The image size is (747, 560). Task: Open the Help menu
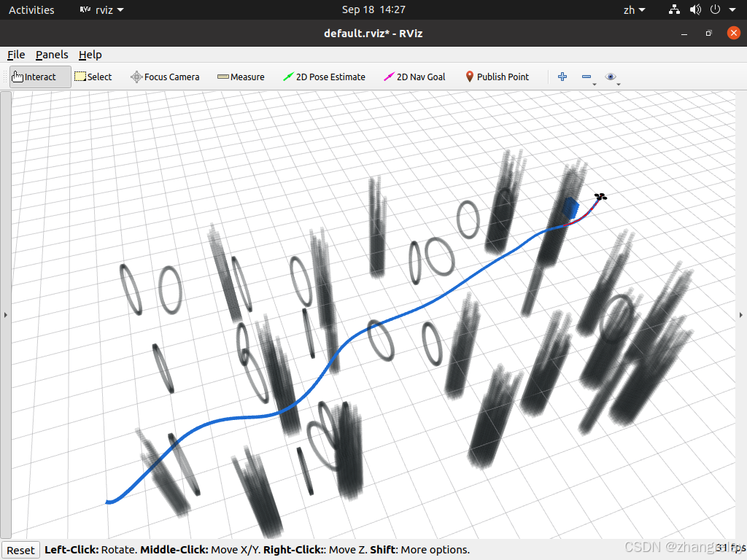click(x=90, y=55)
